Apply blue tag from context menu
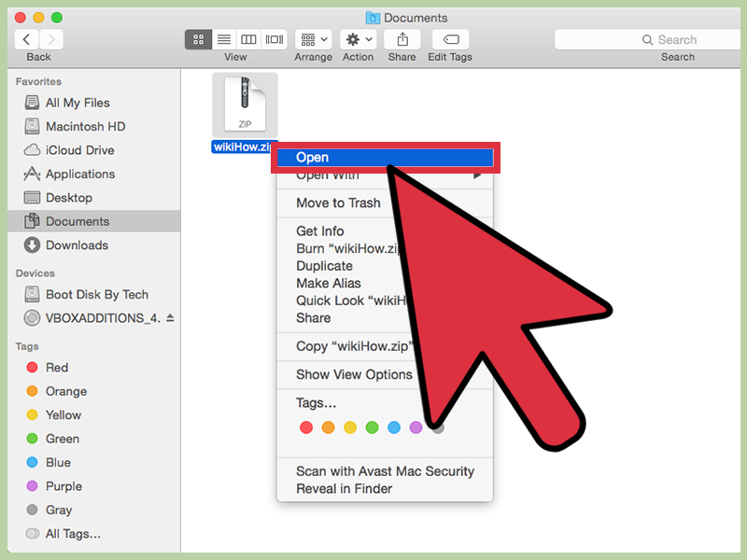This screenshot has height=560, width=747. [394, 427]
